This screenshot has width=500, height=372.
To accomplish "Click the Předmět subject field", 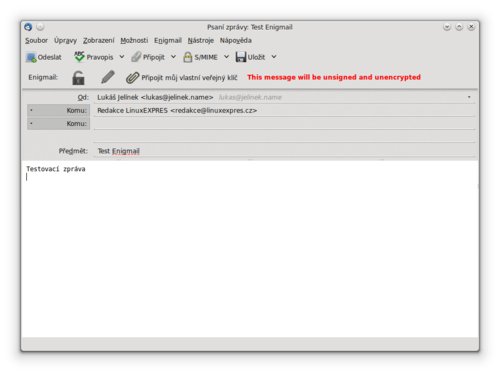I will (284, 151).
